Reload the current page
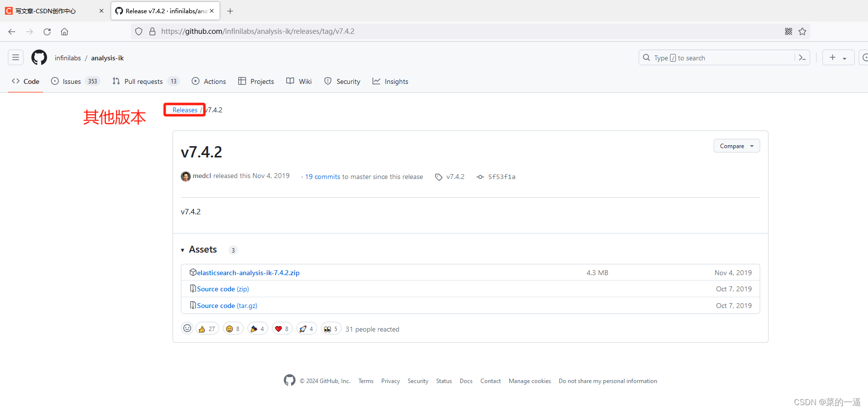Image resolution: width=868 pixels, height=411 pixels. (x=47, y=31)
